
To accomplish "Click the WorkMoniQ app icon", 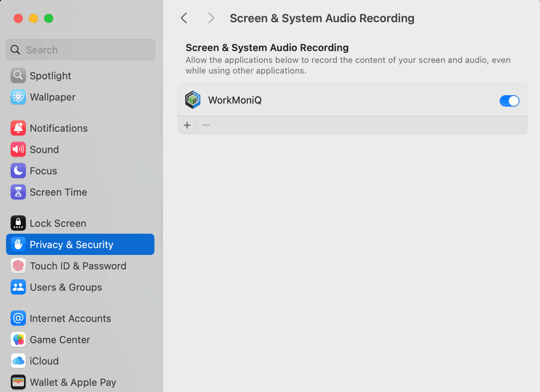I will (193, 100).
